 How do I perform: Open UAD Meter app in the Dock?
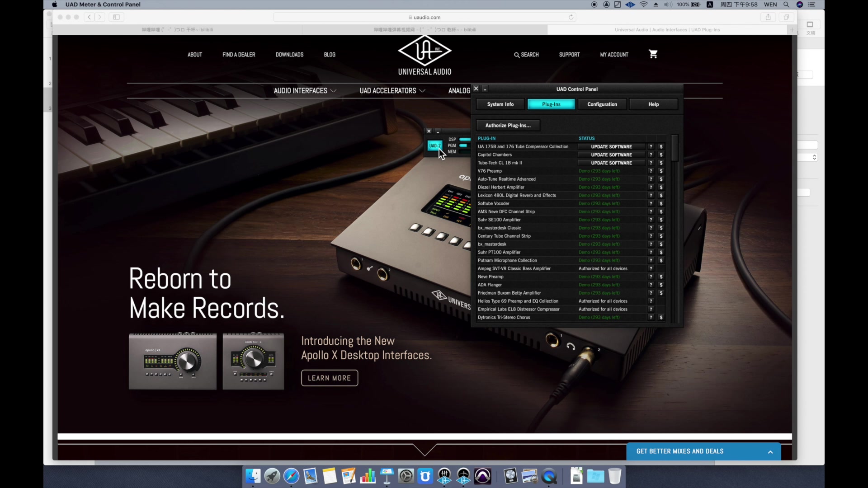click(x=463, y=476)
